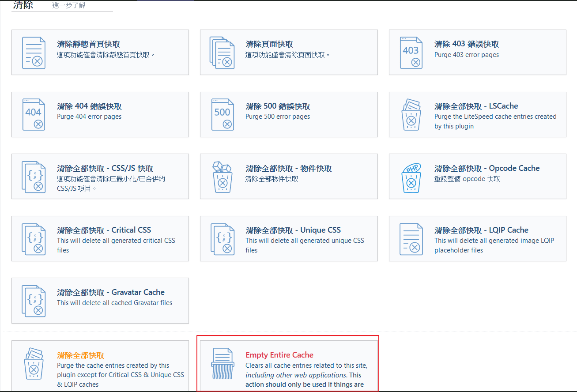Purge all Unique CSS cache
This screenshot has height=392, width=577.
[293, 230]
